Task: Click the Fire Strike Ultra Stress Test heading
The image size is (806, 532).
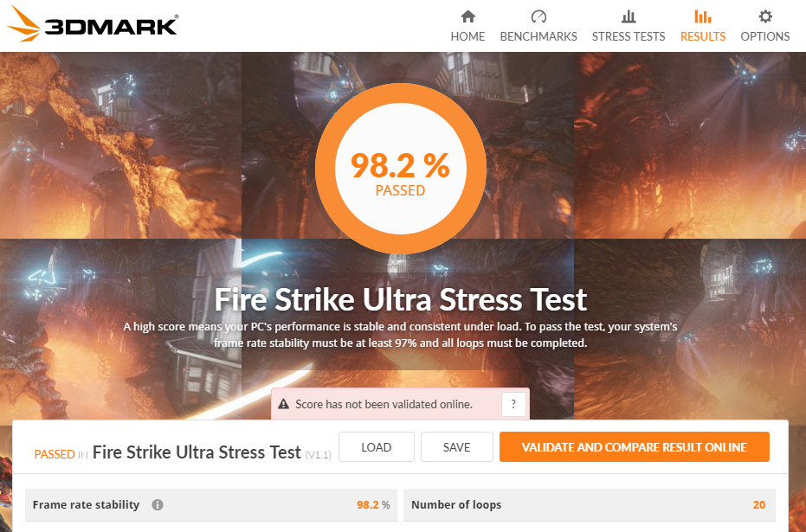Action: click(401, 299)
